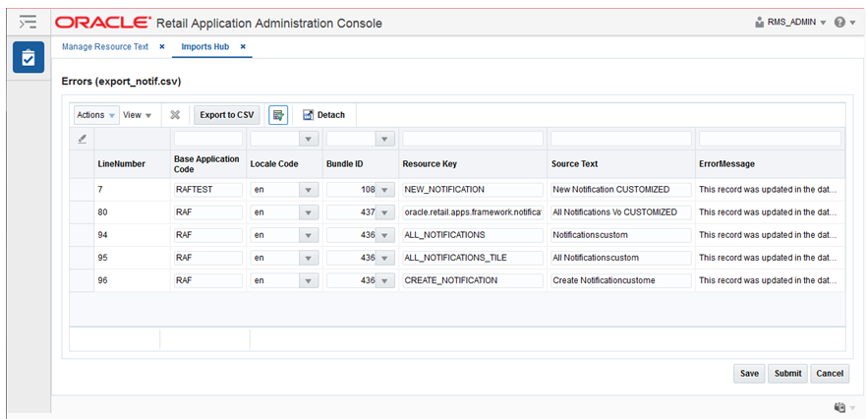Viewport: 868px width, 419px height.
Task: Open Locale Code dropdown for line 94
Action: [x=309, y=235]
